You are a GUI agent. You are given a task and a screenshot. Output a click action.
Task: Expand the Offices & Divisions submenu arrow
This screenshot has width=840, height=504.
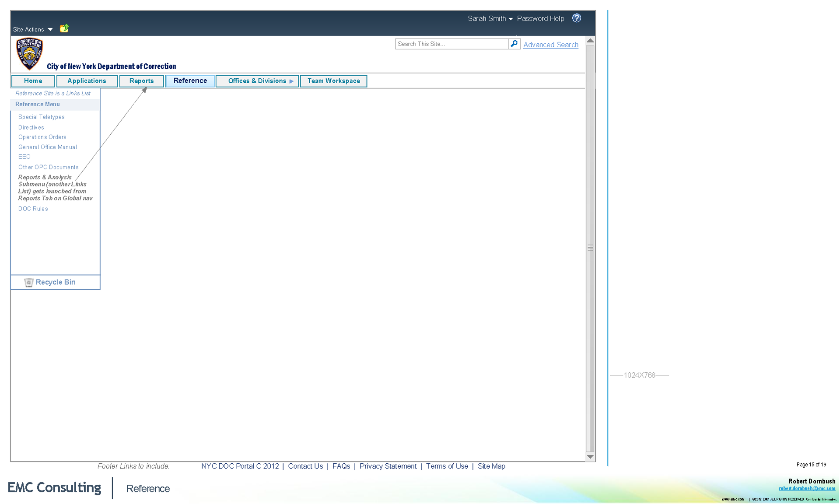(291, 81)
